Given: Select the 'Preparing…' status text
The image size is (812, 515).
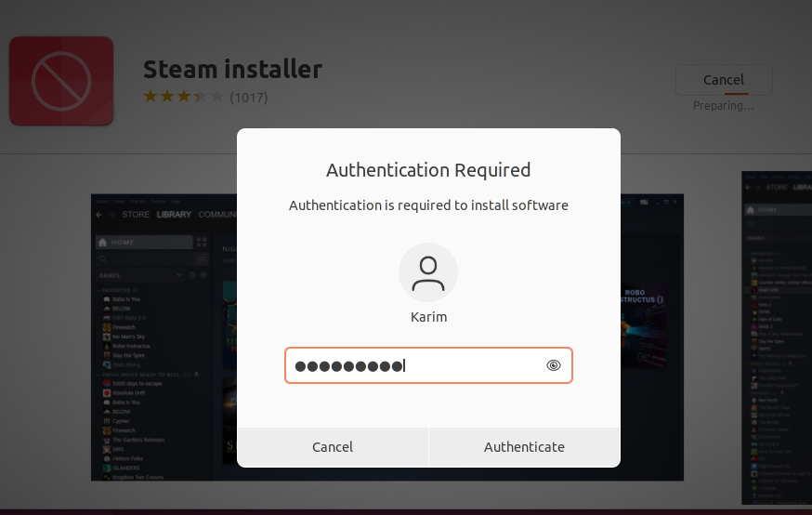Looking at the screenshot, I should pos(724,106).
